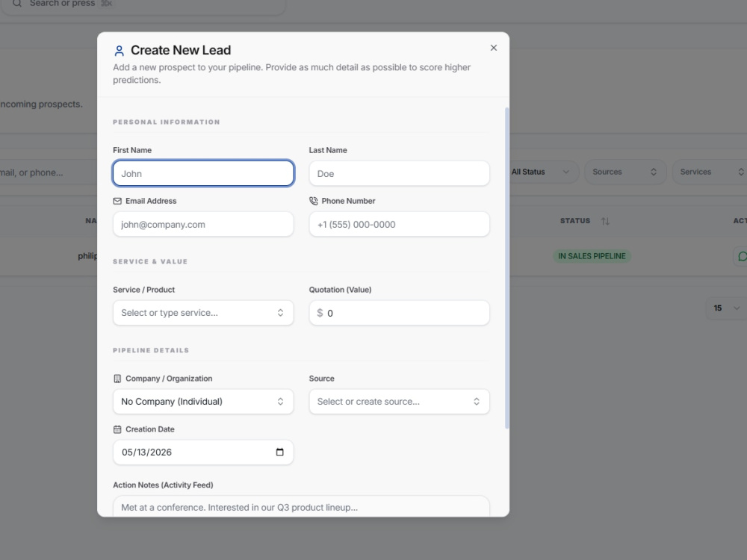
Task: Click the building icon by Company / Organization
Action: 117,379
